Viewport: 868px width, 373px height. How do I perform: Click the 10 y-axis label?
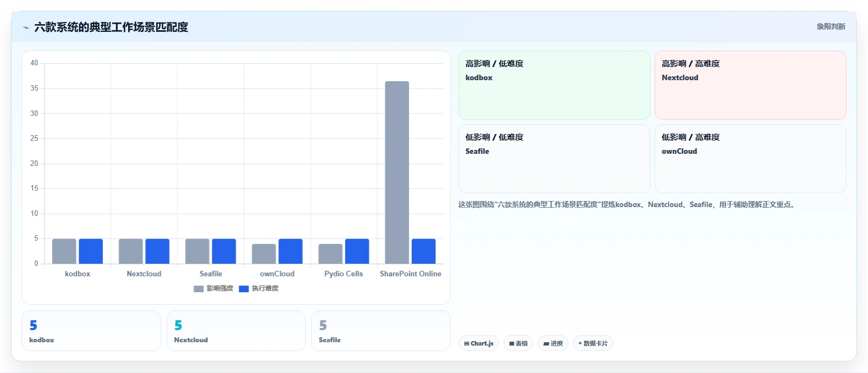pyautogui.click(x=34, y=213)
